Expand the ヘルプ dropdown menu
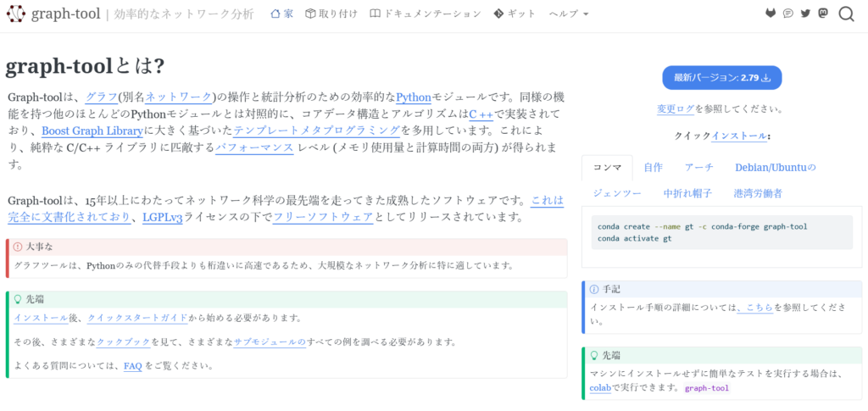This screenshot has height=411, width=868. pyautogui.click(x=569, y=14)
